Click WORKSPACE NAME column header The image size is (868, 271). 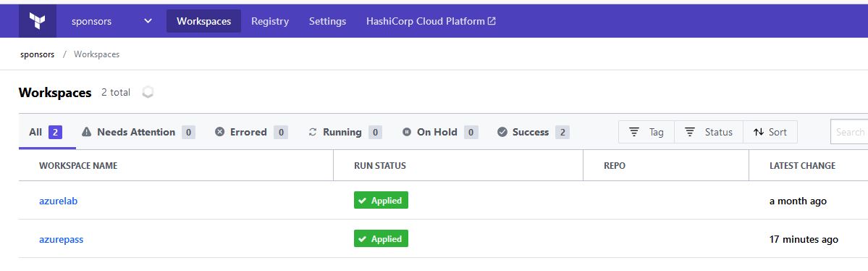[x=78, y=166]
